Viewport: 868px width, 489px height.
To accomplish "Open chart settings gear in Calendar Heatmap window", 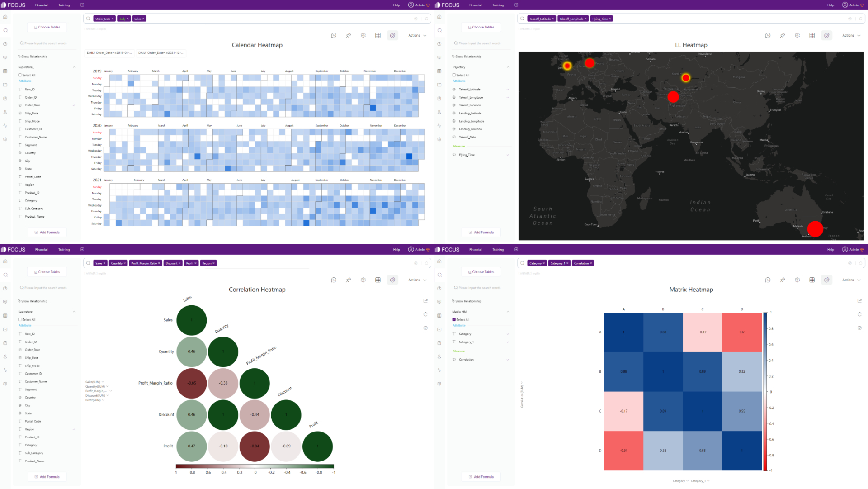I will 363,35.
